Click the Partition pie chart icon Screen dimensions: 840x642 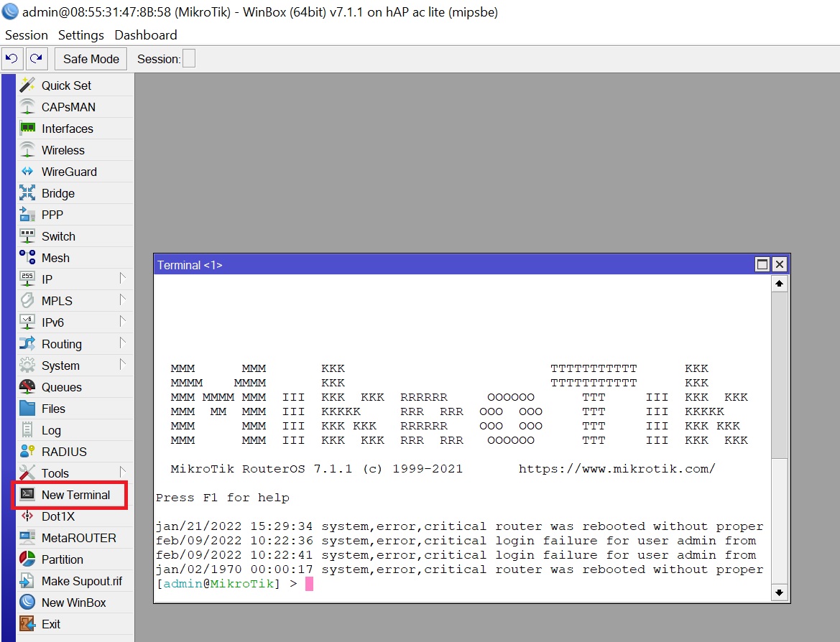click(x=27, y=559)
